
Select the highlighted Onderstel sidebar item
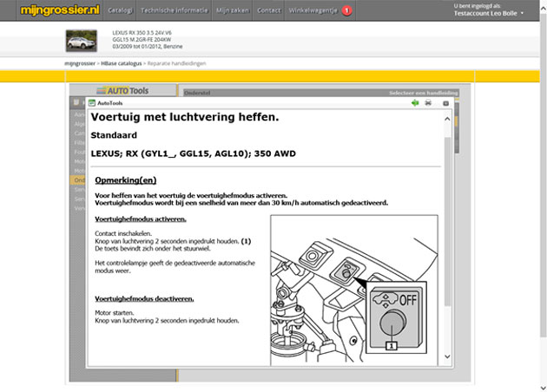pyautogui.click(x=79, y=180)
